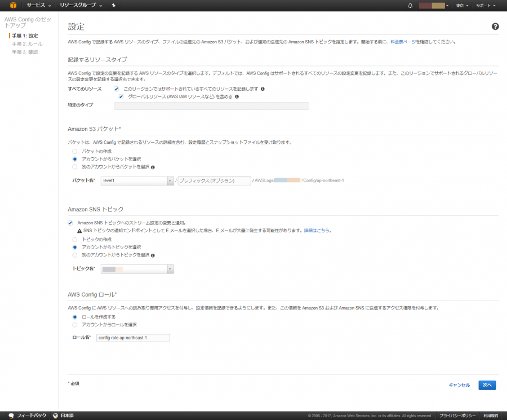Click the ロール名 input field
Screen dimensions: 507x420
[x=133, y=338]
